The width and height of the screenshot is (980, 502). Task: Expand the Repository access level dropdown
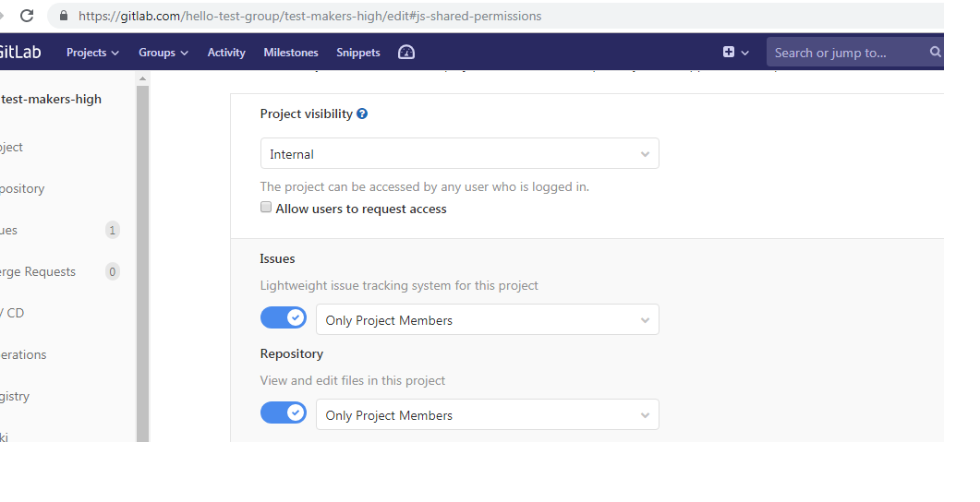click(x=488, y=415)
